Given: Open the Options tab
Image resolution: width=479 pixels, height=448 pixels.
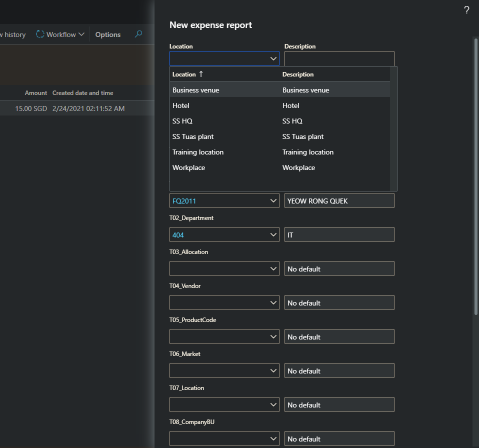Looking at the screenshot, I should (108, 34).
